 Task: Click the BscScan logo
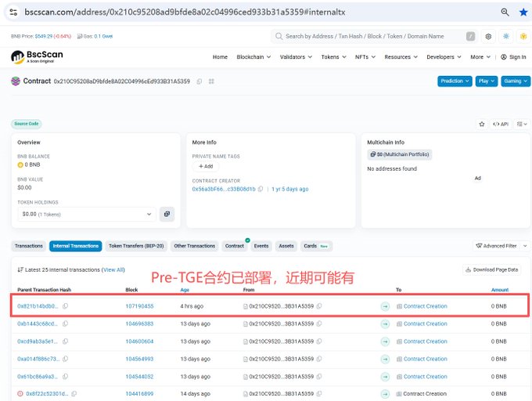tap(37, 56)
